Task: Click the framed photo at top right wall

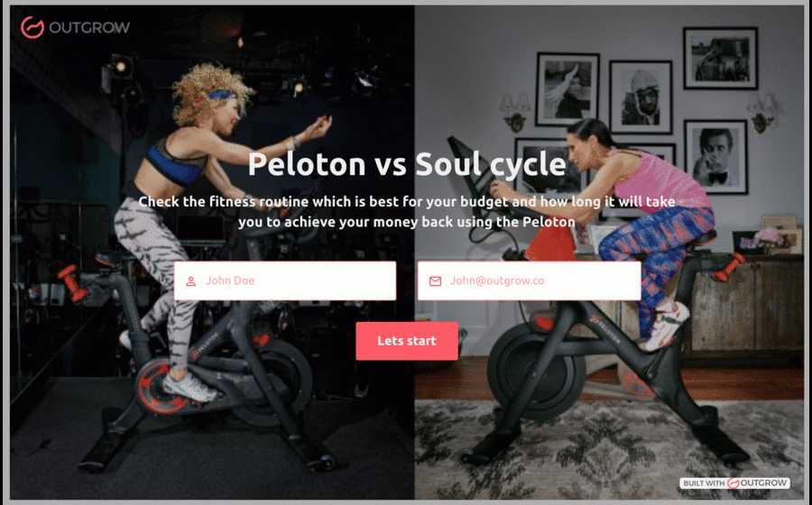Action: click(720, 58)
